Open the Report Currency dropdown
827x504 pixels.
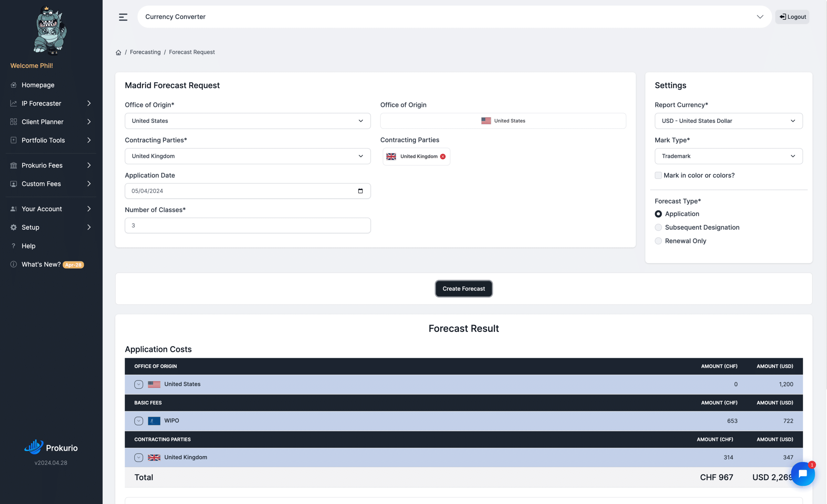point(729,121)
